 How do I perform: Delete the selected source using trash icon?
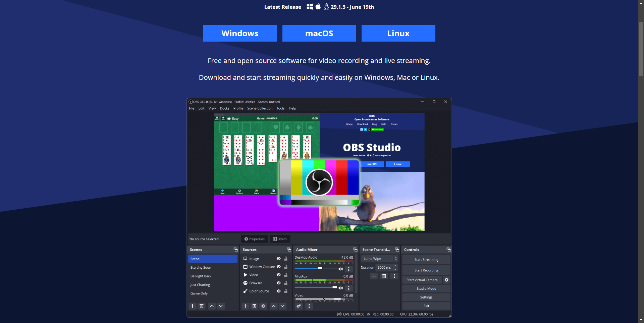[254, 306]
